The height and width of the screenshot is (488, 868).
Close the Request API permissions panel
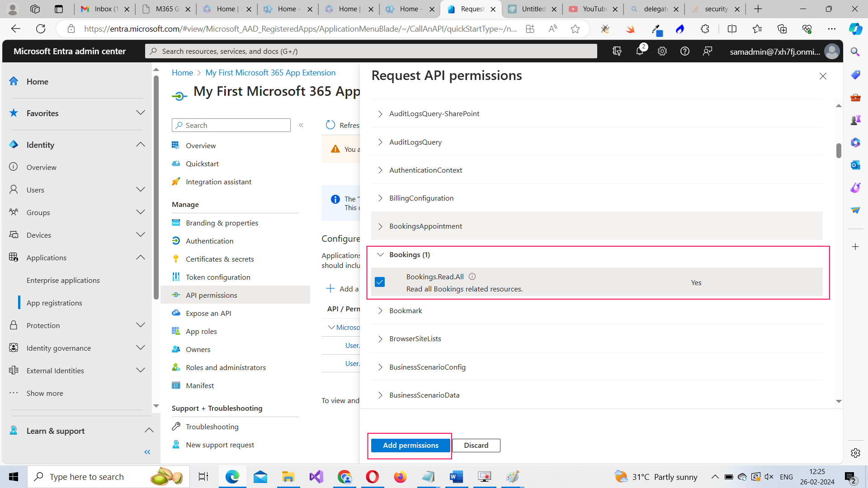coord(823,76)
